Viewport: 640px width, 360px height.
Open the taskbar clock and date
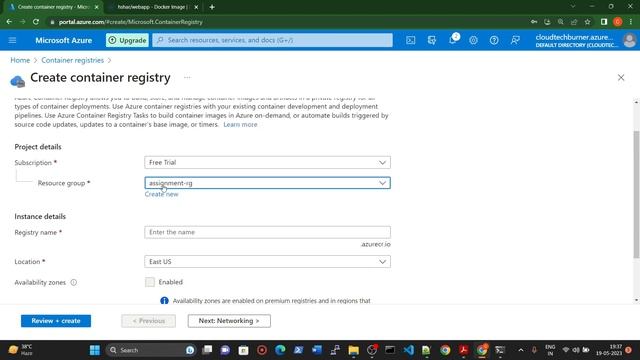coord(609,350)
